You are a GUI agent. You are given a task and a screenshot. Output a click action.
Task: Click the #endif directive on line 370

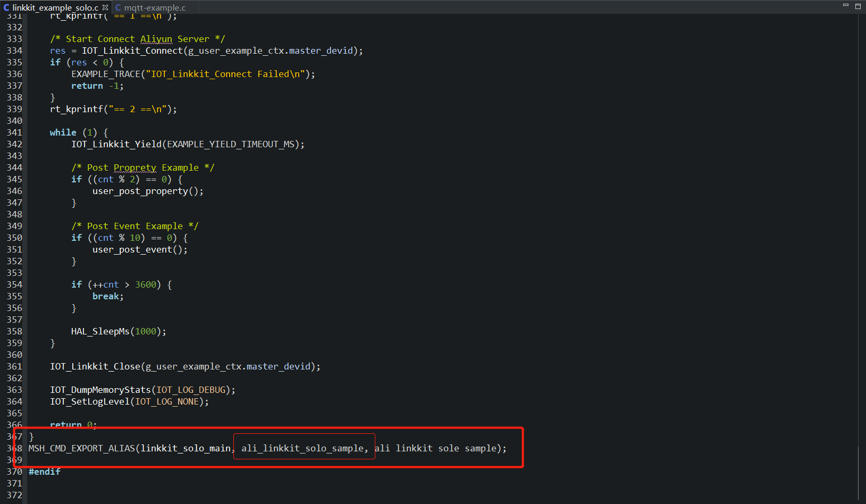pyautogui.click(x=45, y=472)
